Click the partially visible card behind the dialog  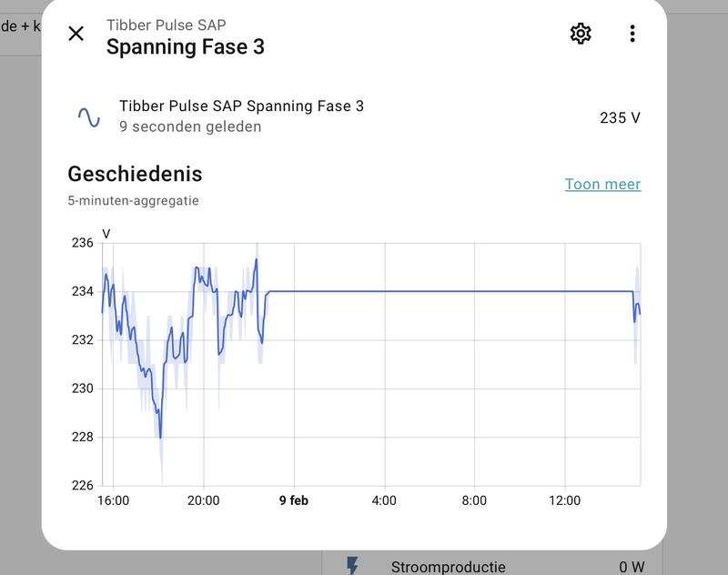18,29
